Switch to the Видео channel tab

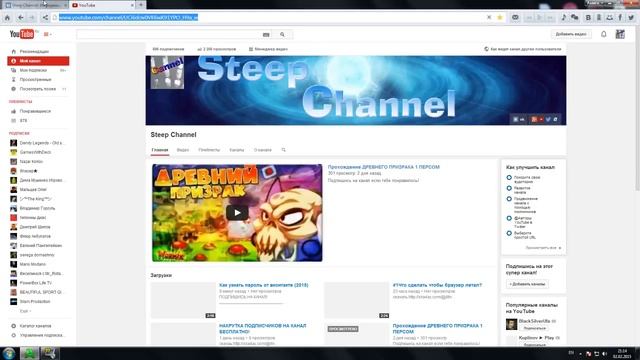click(x=183, y=150)
